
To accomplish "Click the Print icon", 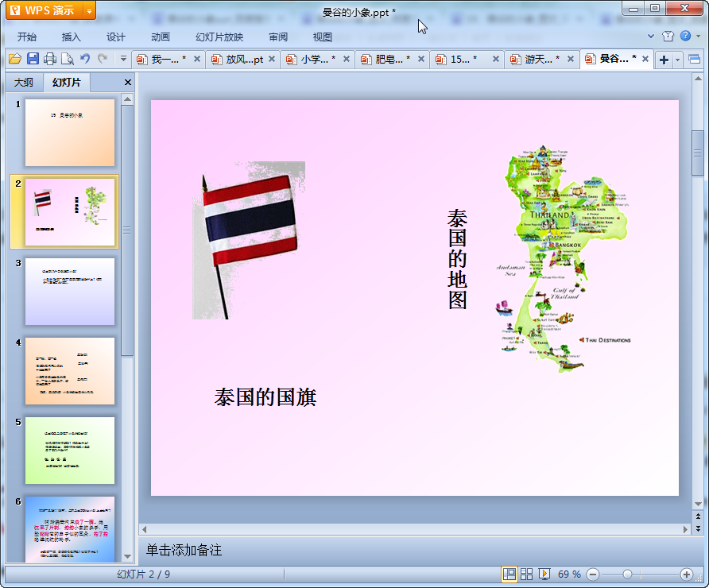I will click(x=50, y=59).
